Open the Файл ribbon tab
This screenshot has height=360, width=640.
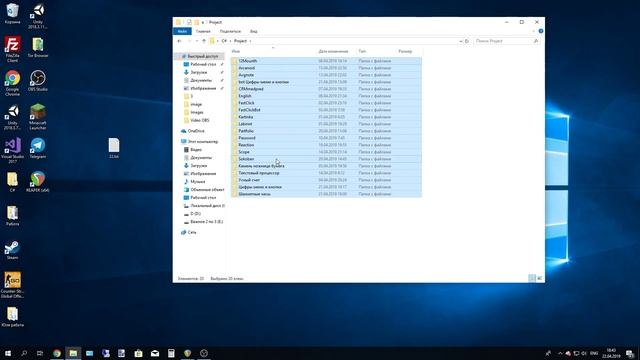[x=182, y=31]
